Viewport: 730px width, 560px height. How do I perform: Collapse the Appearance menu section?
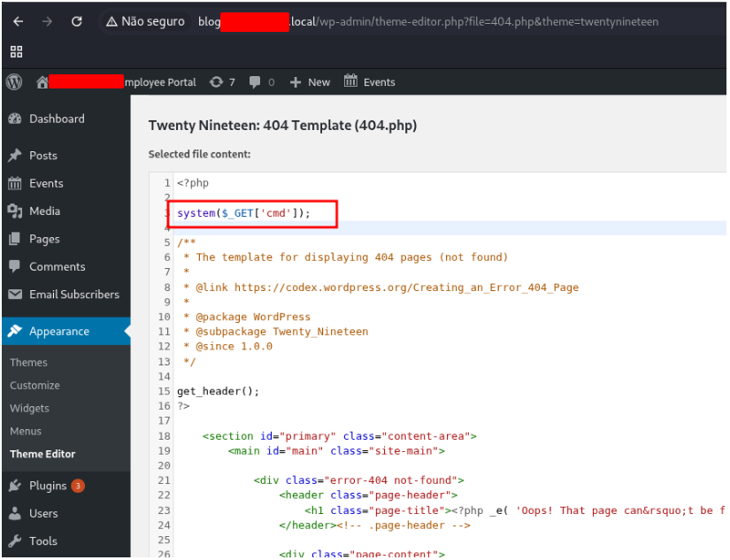pyautogui.click(x=59, y=332)
